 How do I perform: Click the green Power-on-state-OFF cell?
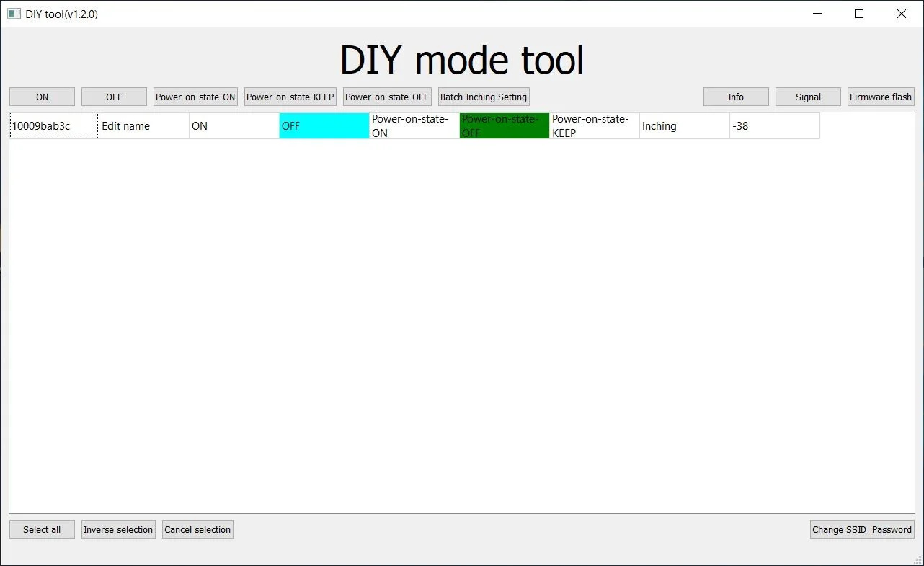click(x=505, y=125)
